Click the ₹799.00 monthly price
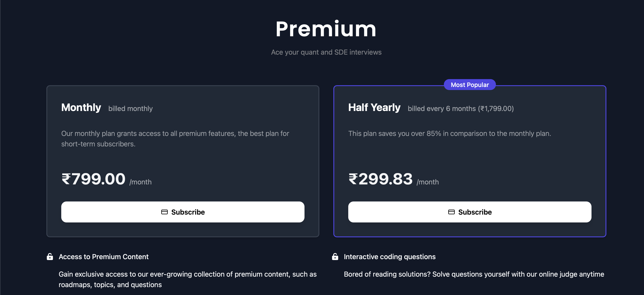The width and height of the screenshot is (644, 295). coord(93,179)
